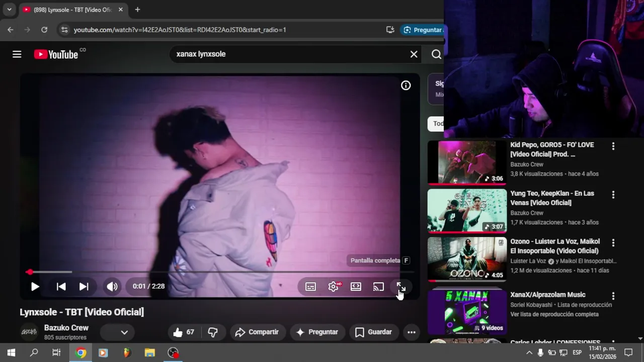Viewport: 644px width, 362px height.
Task: Open the info card icon on the video
Action: 406,85
